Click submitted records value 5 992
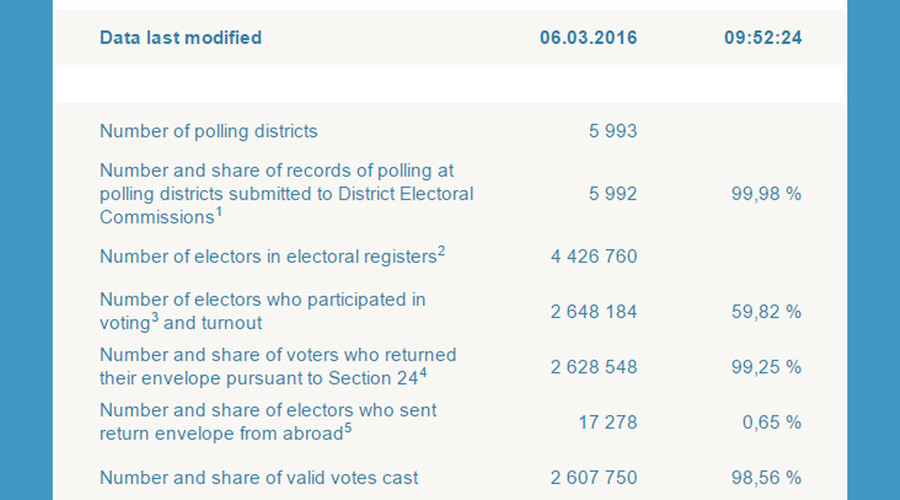Image resolution: width=900 pixels, height=500 pixels. tap(613, 194)
